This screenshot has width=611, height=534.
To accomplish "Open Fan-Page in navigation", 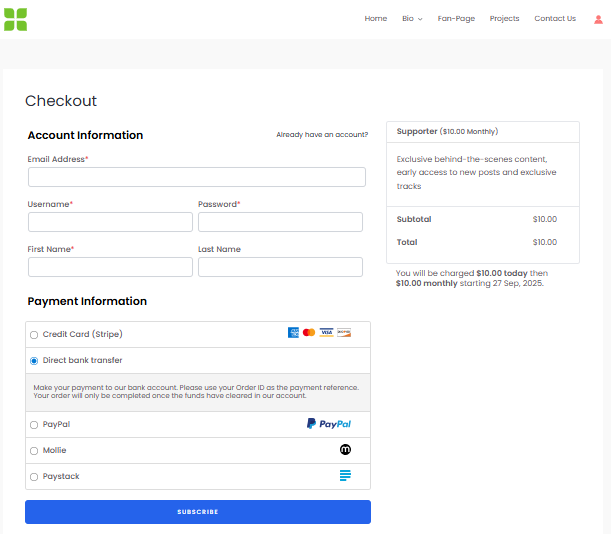I will [456, 18].
